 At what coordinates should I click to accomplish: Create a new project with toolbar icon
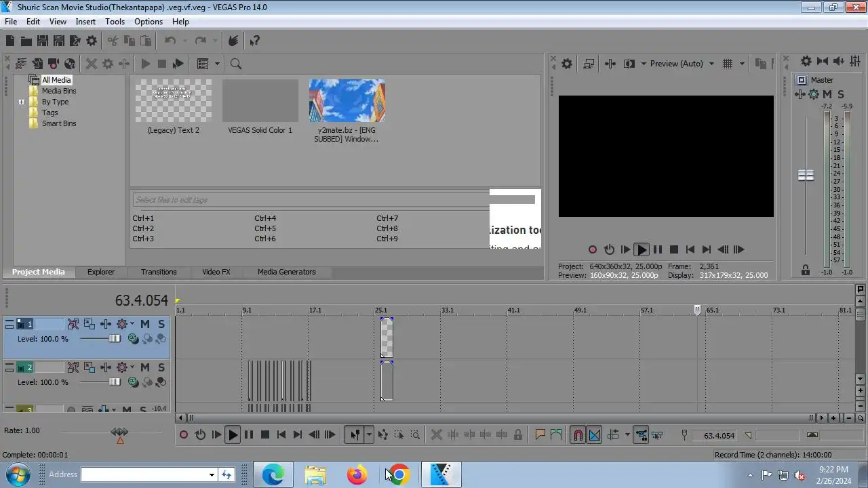tap(10, 41)
